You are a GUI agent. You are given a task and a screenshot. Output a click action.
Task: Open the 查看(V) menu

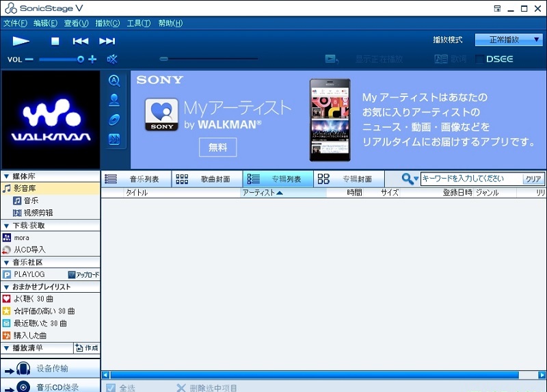point(77,23)
